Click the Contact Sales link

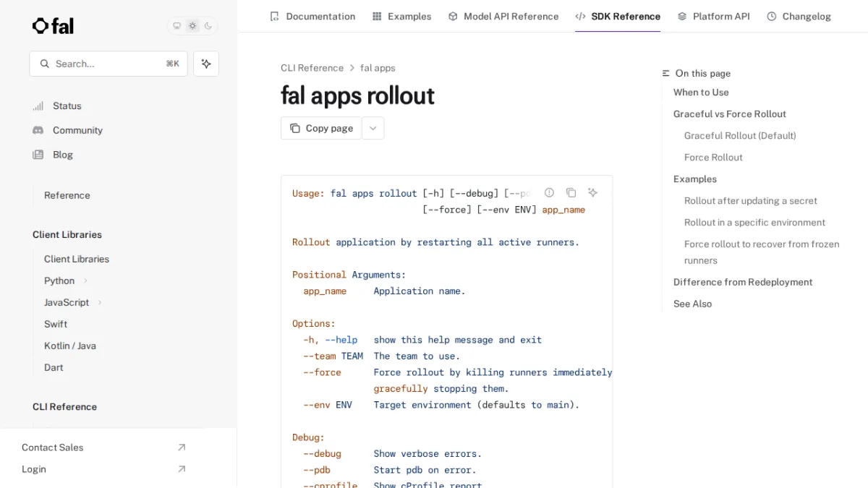[53, 448]
